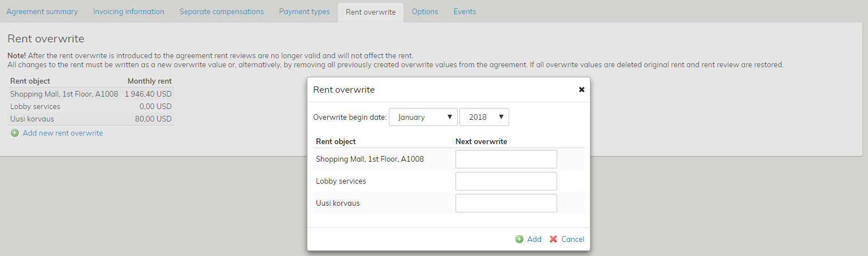Viewport: 868px width, 256px height.
Task: Open the January month dropdown
Action: coord(423,117)
